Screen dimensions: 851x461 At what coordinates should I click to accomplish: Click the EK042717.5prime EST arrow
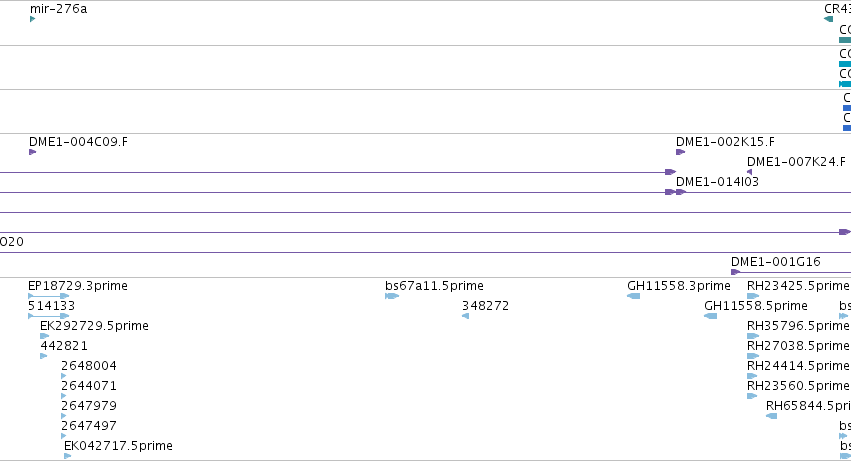(68, 456)
